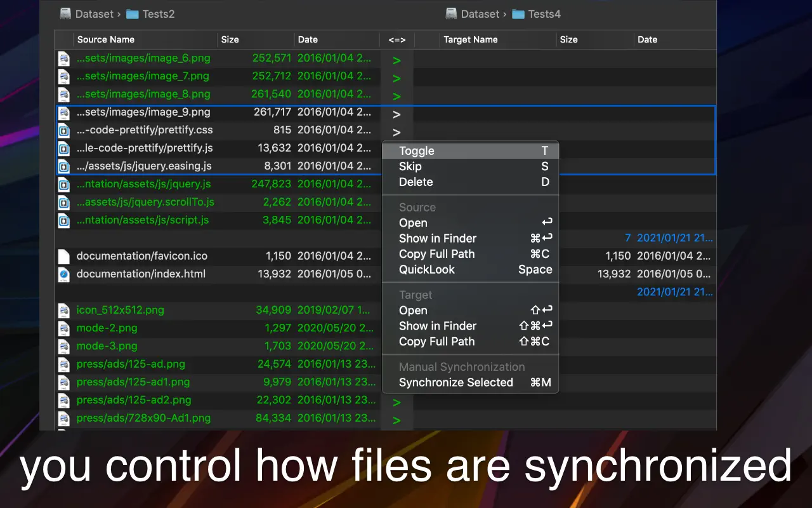This screenshot has width=812, height=508.
Task: Click the <=> direction column header
Action: pos(396,39)
